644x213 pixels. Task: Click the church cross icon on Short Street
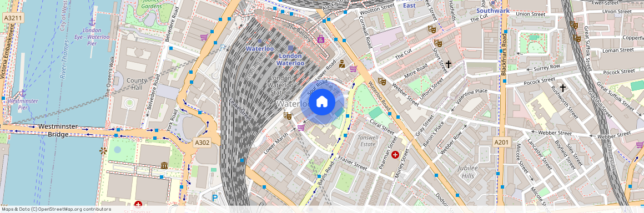(x=449, y=64)
